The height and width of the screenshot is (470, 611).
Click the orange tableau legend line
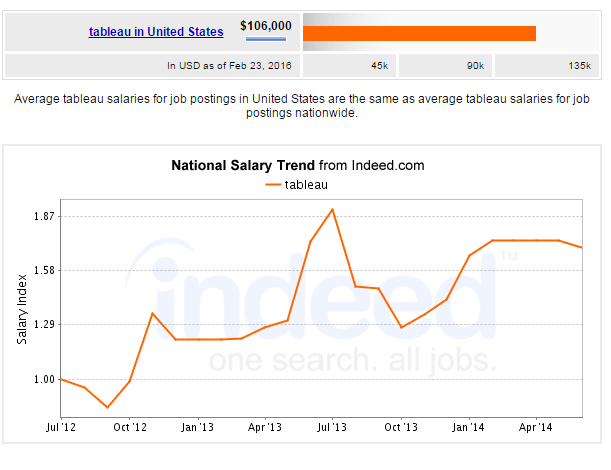click(x=273, y=185)
